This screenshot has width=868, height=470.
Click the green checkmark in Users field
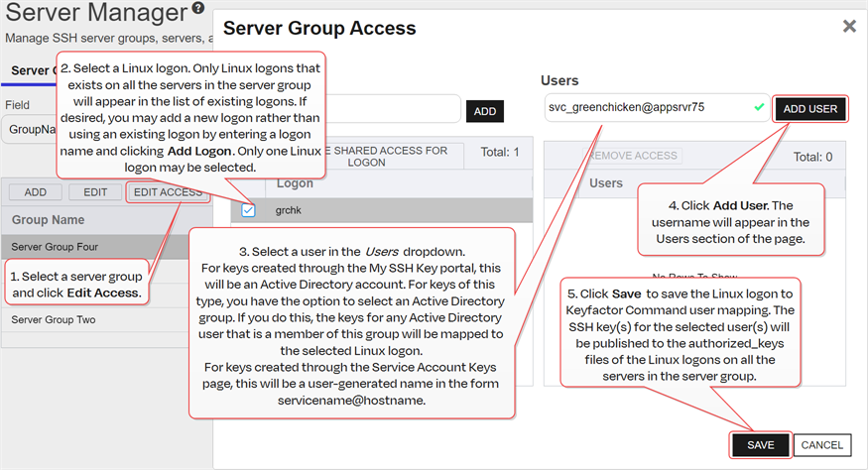click(759, 108)
